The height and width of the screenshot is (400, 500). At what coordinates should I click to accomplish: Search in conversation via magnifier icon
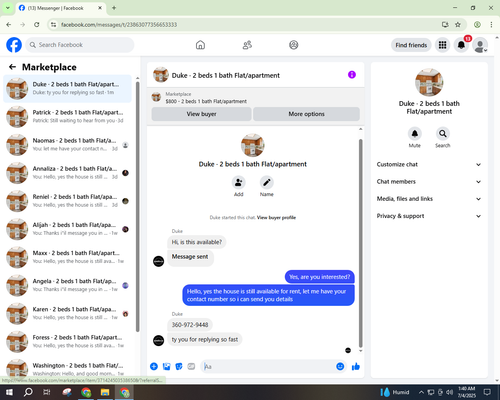point(443,134)
